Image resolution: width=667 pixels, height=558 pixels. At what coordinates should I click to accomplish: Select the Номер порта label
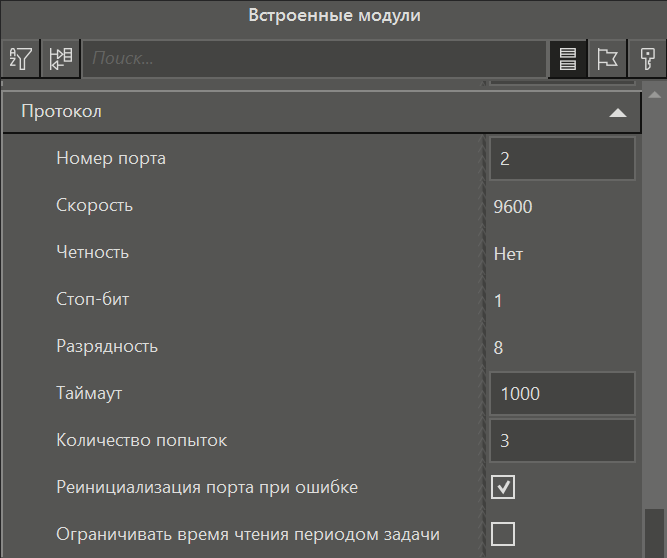pos(111,158)
